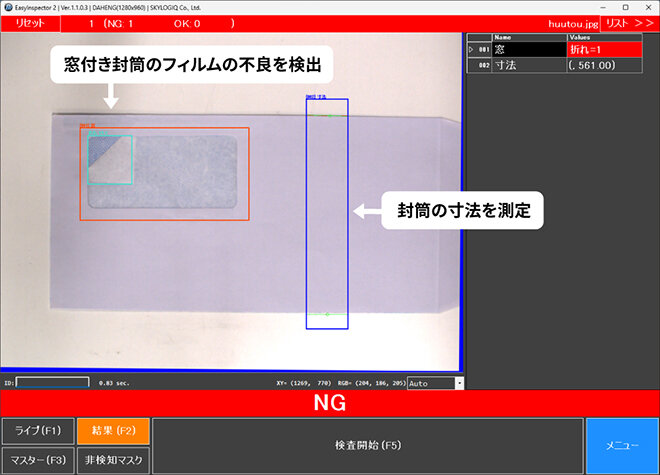Close the EasyInspector window
Image resolution: width=660 pixels, height=475 pixels.
coord(649,7)
